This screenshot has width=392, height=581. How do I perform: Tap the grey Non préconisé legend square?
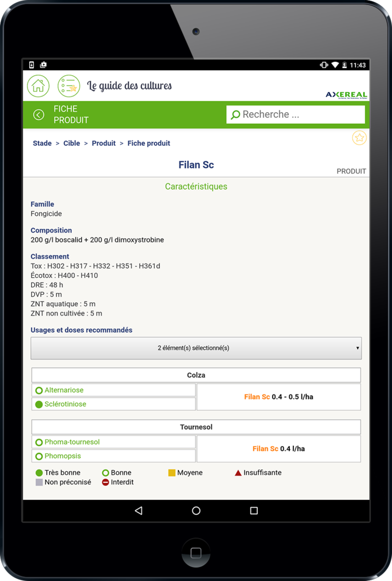pyautogui.click(x=39, y=483)
